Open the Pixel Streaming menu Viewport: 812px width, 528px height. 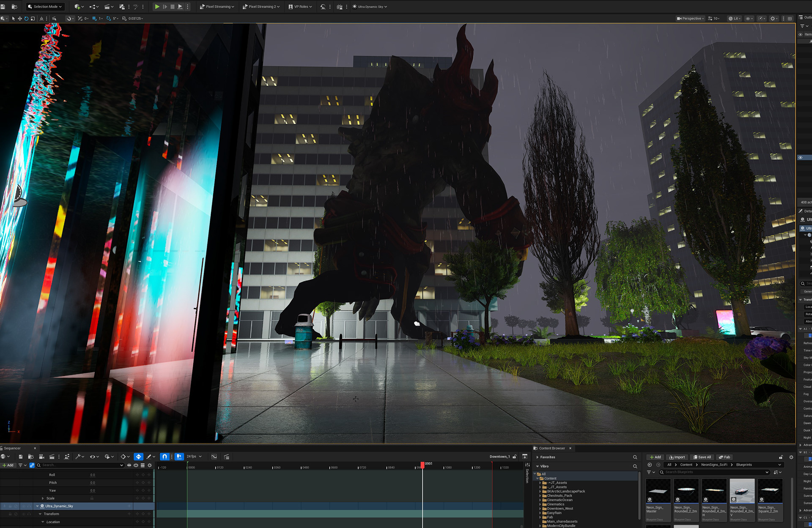point(217,6)
